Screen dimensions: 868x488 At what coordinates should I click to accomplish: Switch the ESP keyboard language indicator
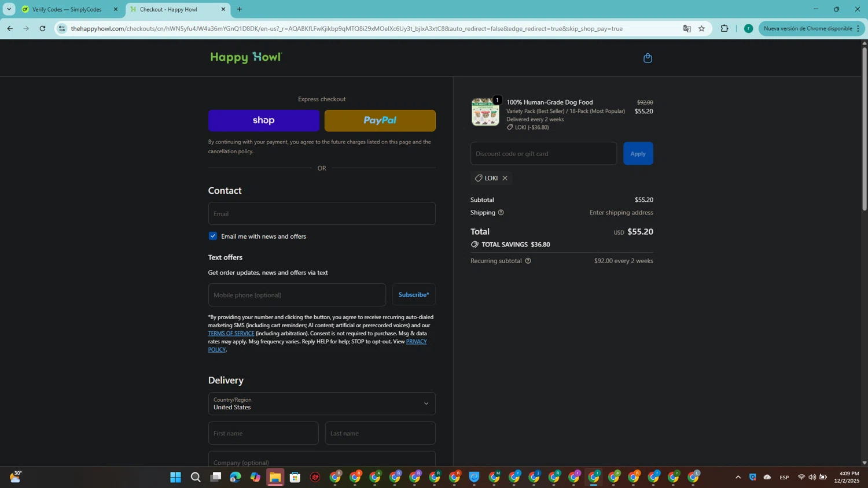point(784,478)
